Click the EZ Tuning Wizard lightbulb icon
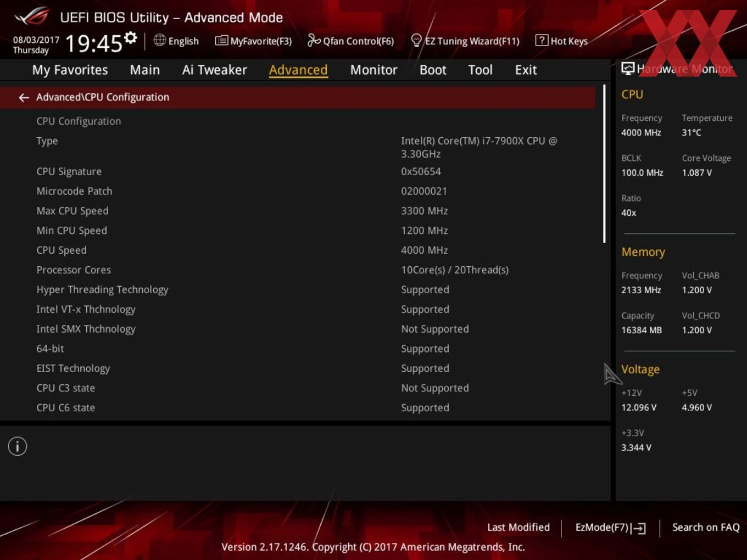Image resolution: width=747 pixels, height=560 pixels. click(x=416, y=40)
